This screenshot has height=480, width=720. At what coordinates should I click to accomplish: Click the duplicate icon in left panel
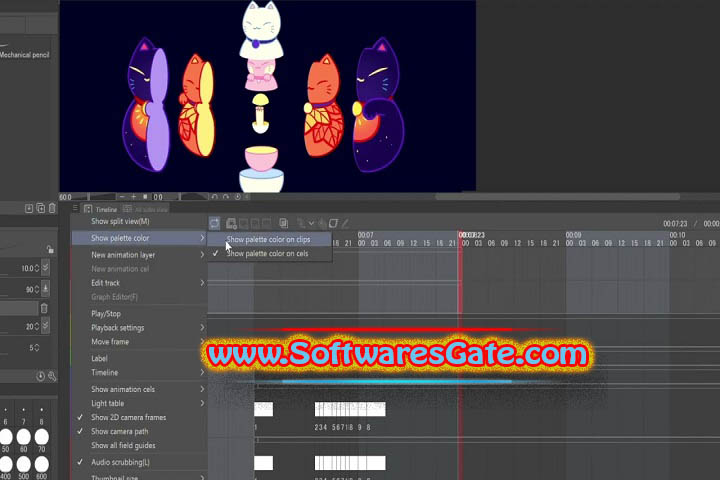click(x=40, y=209)
